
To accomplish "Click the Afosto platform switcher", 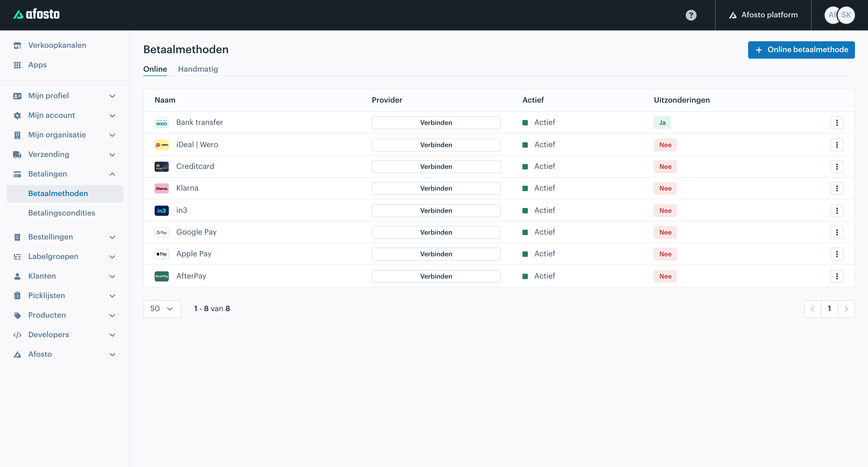I will pyautogui.click(x=763, y=15).
